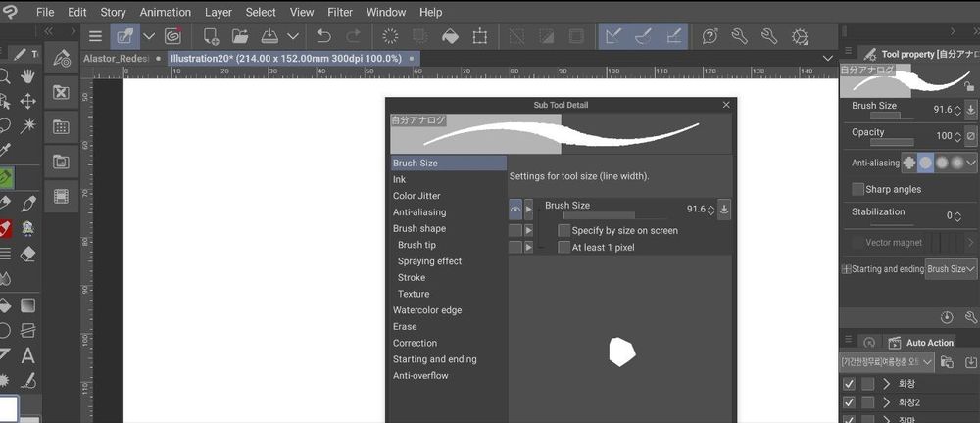The image size is (980, 423).
Task: Uncheck the checkbox of auto action 화창
Action: [x=849, y=384]
